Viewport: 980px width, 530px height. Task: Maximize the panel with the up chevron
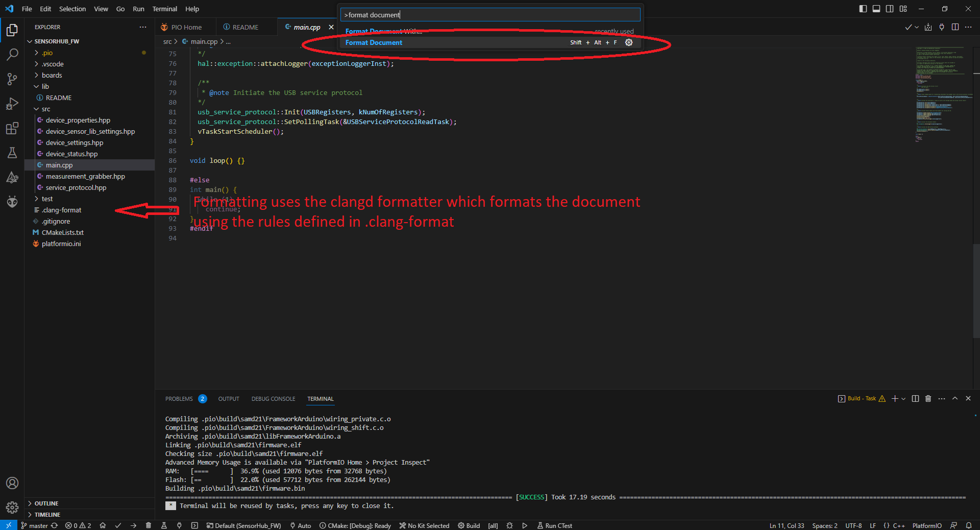(955, 399)
